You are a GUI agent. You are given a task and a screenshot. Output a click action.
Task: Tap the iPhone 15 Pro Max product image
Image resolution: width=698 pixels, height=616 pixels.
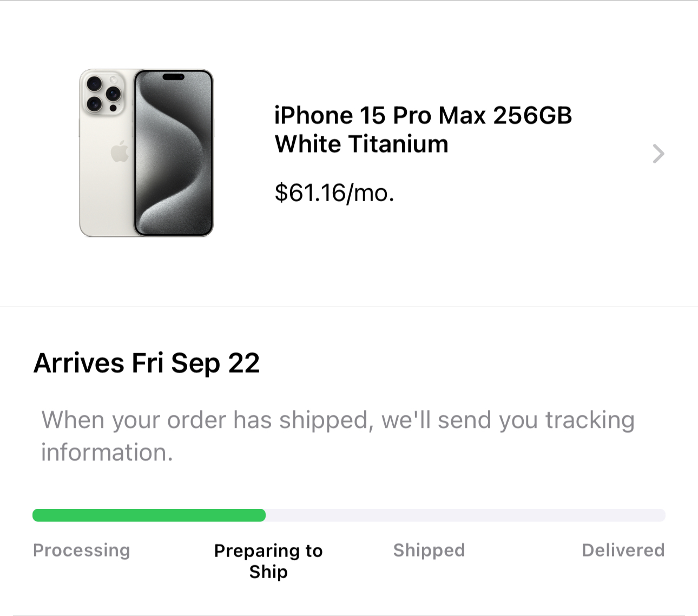[147, 153]
